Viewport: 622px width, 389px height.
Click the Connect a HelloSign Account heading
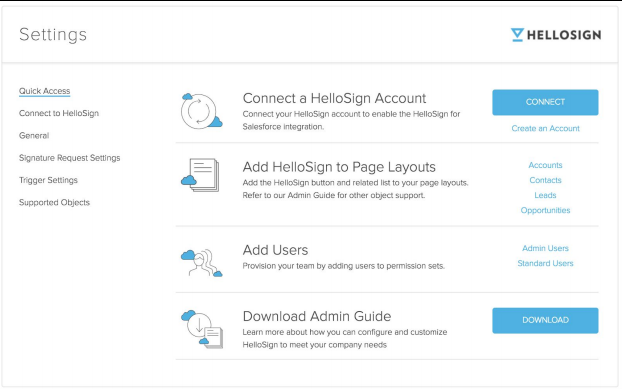334,98
